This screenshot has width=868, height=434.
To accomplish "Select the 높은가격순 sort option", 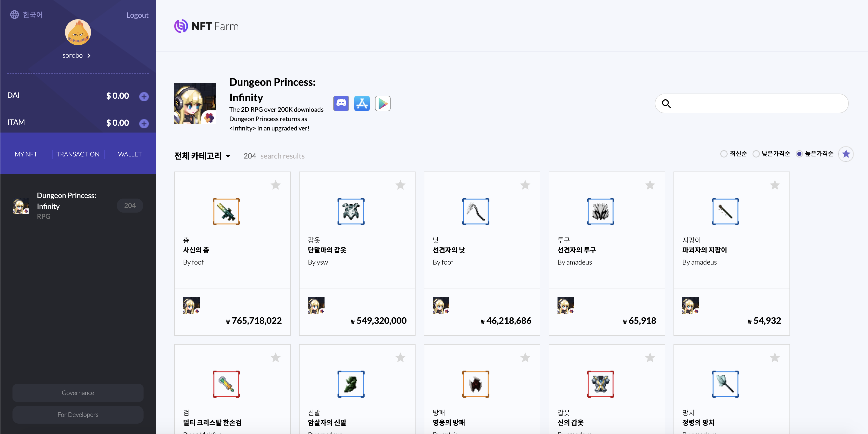I will [x=799, y=154].
